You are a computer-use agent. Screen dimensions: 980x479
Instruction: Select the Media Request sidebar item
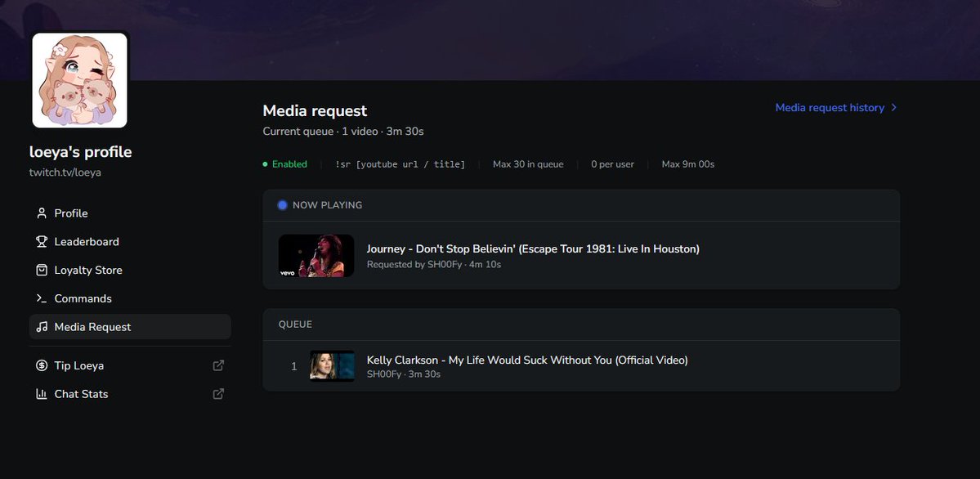[x=130, y=327]
